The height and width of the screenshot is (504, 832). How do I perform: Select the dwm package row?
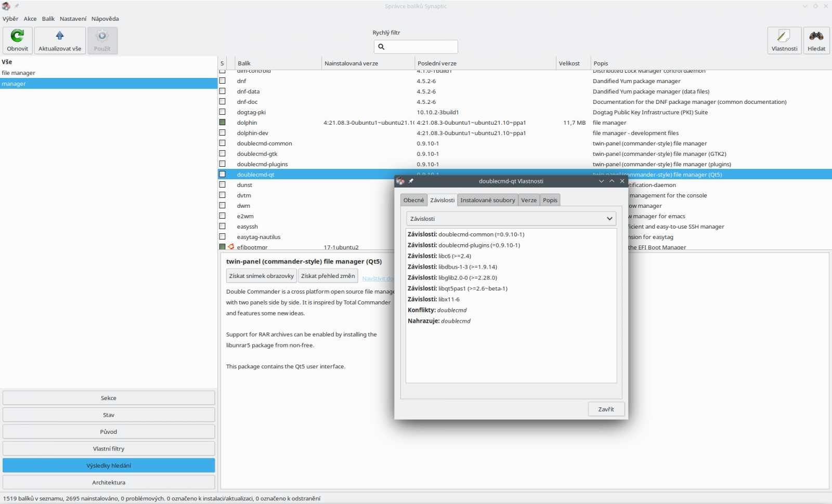click(306, 206)
